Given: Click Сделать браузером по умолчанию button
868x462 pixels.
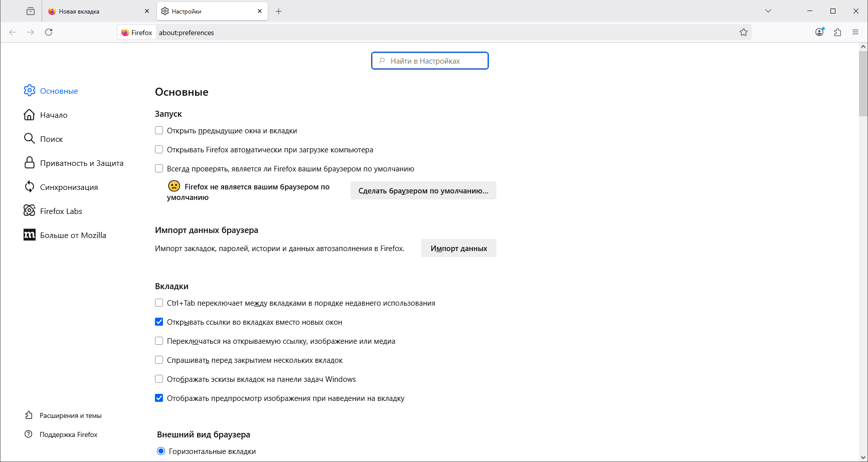Looking at the screenshot, I should pyautogui.click(x=423, y=190).
